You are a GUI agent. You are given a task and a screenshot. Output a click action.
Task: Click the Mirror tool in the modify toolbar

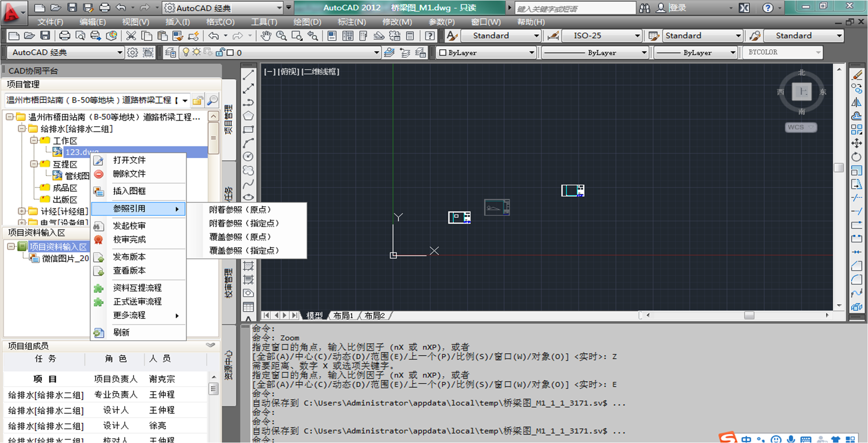coord(857,102)
